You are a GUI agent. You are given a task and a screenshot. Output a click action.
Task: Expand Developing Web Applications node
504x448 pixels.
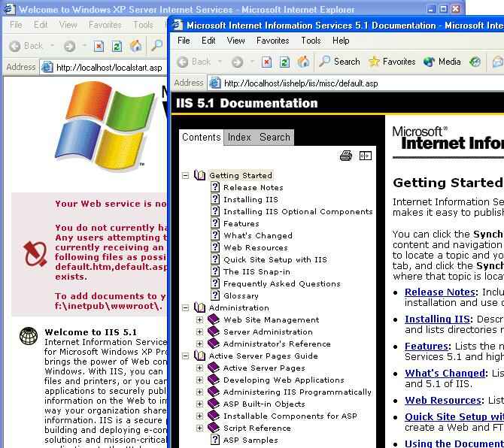(199, 380)
